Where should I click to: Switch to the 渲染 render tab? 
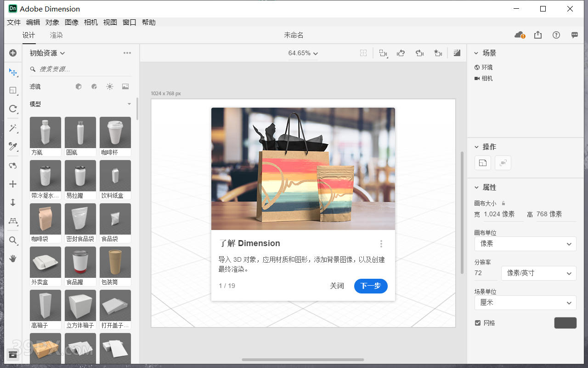(57, 35)
